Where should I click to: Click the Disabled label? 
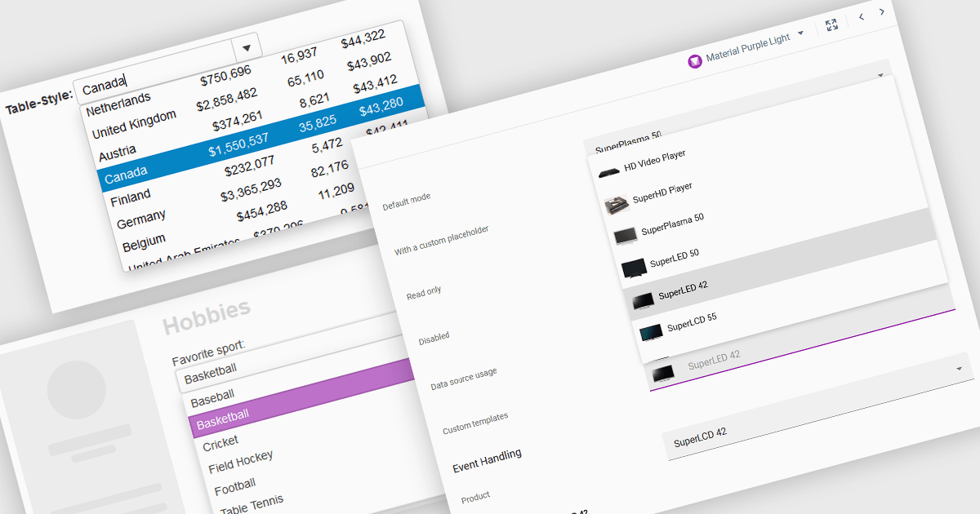pos(434,338)
